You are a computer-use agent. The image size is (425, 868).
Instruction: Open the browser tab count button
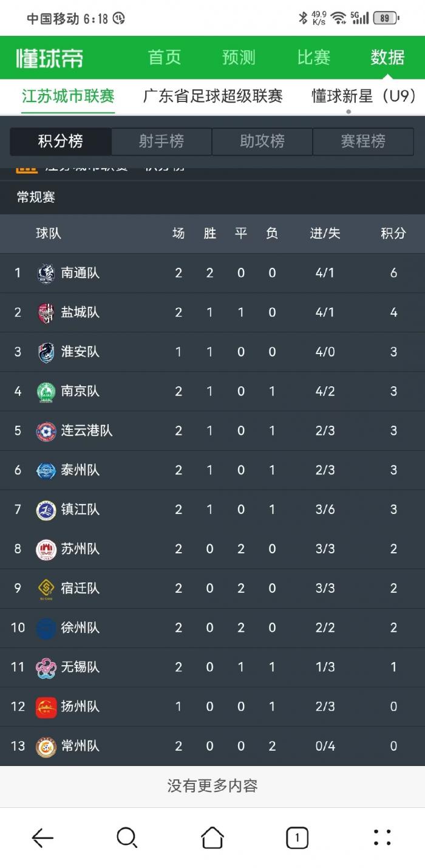click(297, 838)
